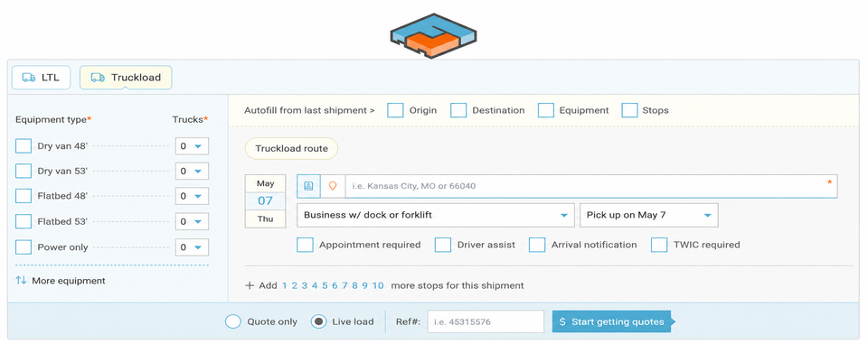Screen dimensions: 868x344
Task: Select the Truckload tab
Action: tap(126, 78)
